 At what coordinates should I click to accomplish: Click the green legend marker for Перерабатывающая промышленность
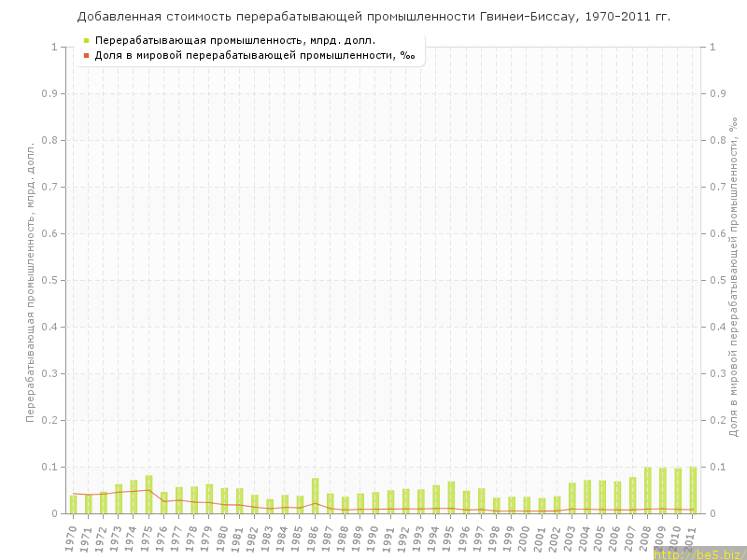pos(86,40)
